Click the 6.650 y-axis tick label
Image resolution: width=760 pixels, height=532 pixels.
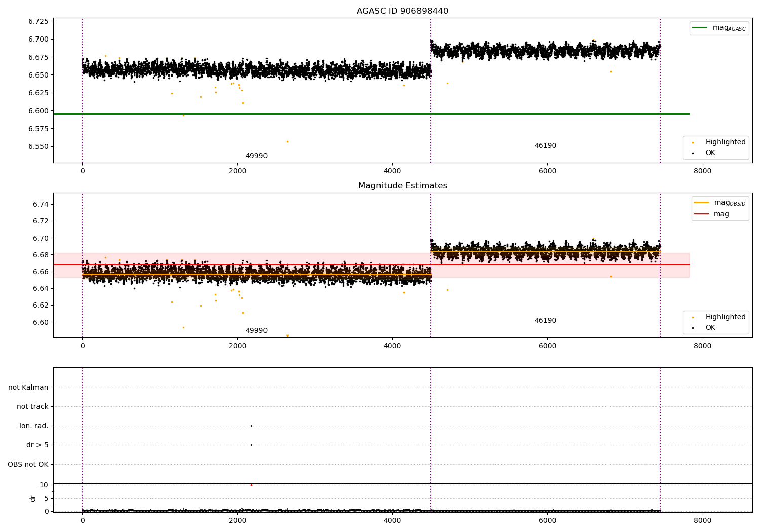tap(39, 75)
